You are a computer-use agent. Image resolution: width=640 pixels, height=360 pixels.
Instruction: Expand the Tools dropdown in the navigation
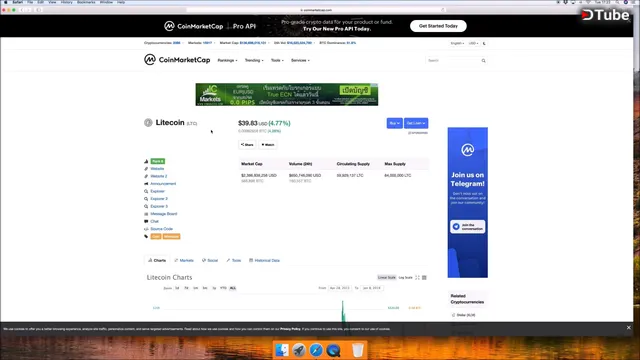click(277, 60)
